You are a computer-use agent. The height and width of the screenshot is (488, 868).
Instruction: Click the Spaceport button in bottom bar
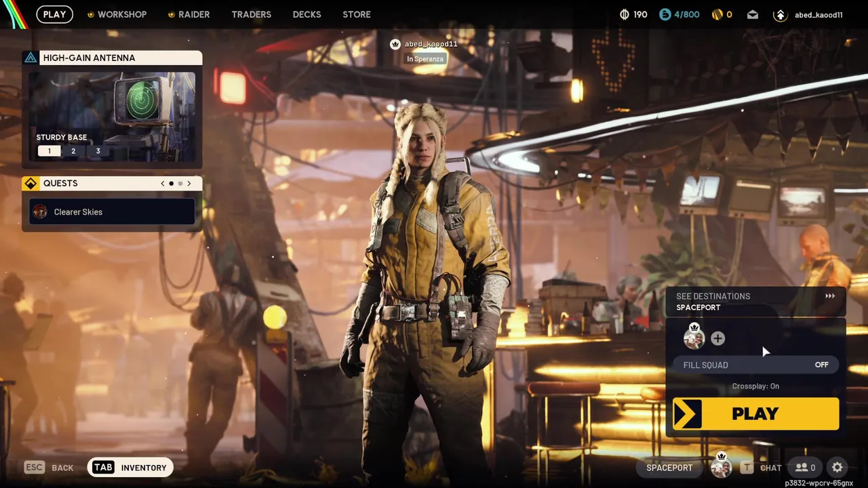point(669,468)
